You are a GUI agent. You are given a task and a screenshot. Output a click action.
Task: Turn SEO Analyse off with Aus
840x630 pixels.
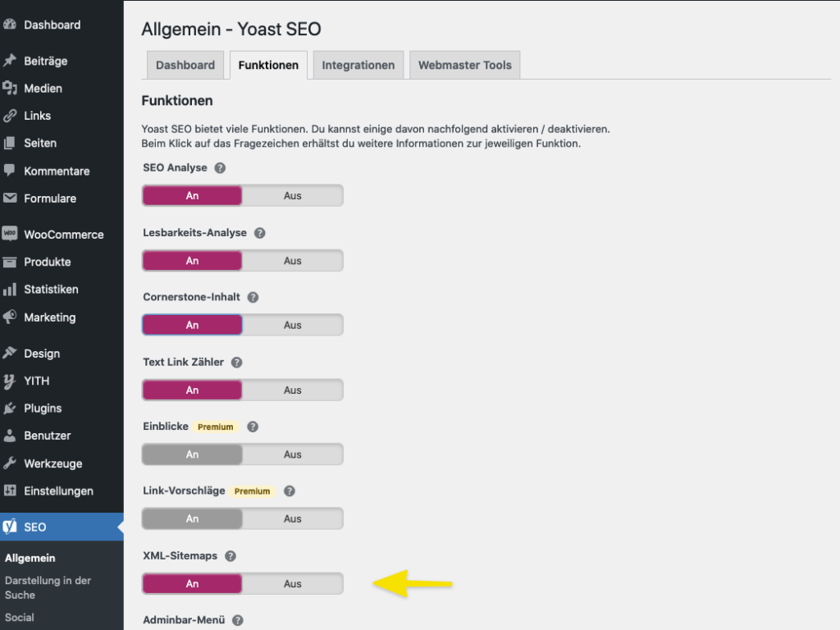click(293, 195)
